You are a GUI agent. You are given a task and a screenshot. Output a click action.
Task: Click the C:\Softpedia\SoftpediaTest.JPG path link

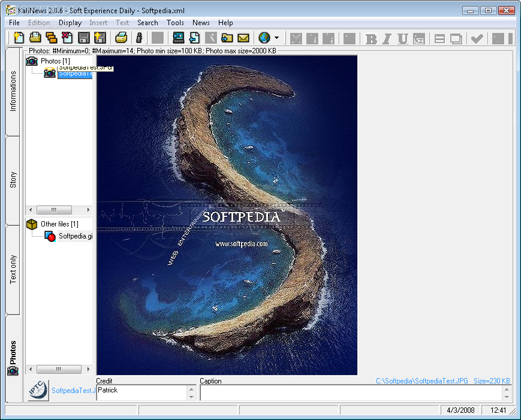tap(421, 381)
